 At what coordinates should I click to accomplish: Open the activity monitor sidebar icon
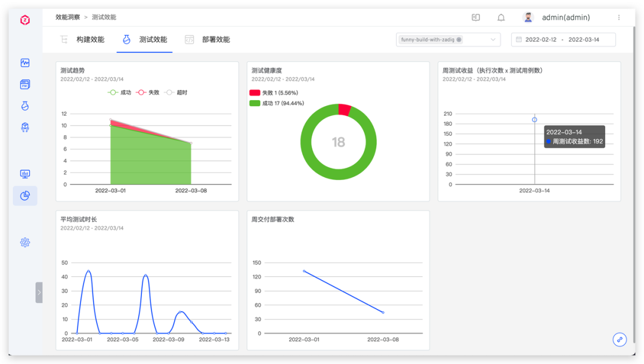(x=25, y=63)
